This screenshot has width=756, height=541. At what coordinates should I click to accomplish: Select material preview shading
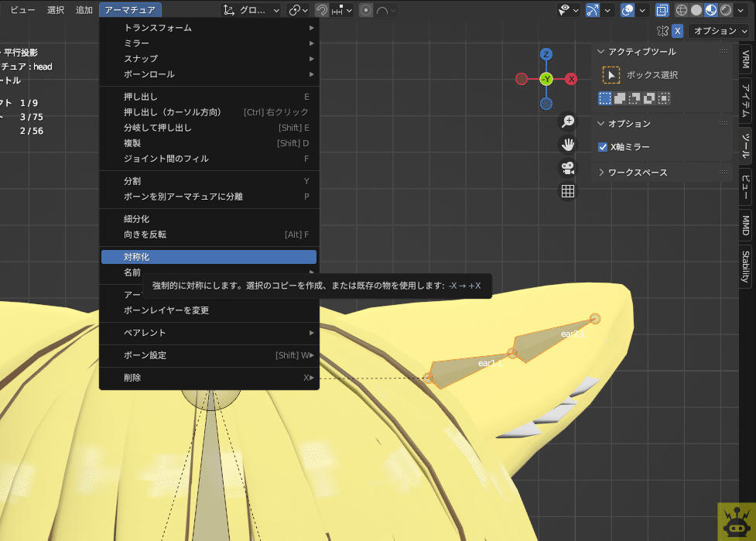click(x=711, y=10)
